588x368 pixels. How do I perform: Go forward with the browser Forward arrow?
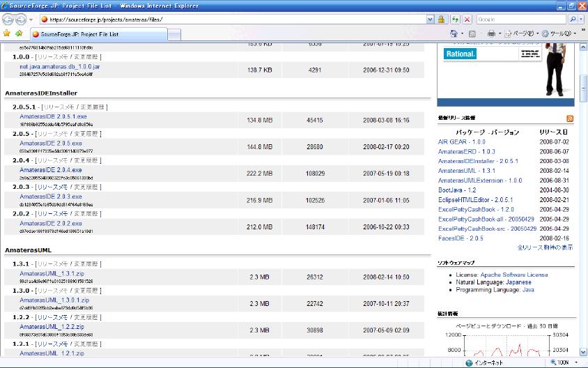tap(21, 19)
